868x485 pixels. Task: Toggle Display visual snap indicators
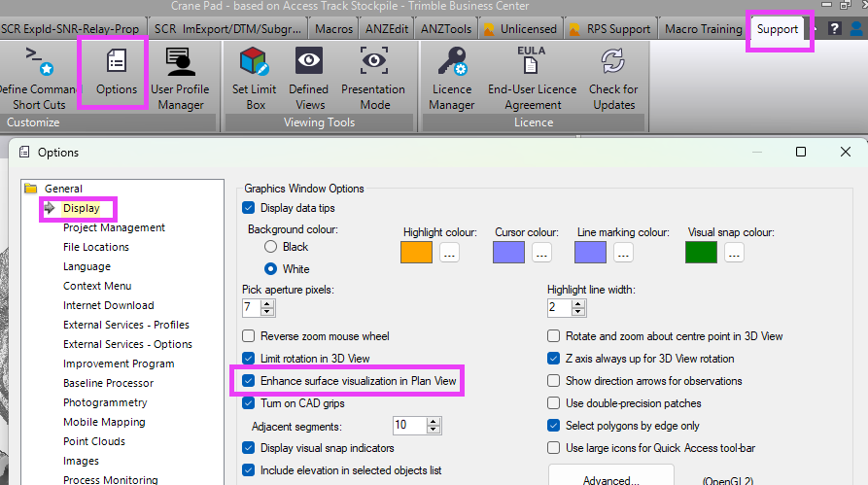[x=249, y=447]
